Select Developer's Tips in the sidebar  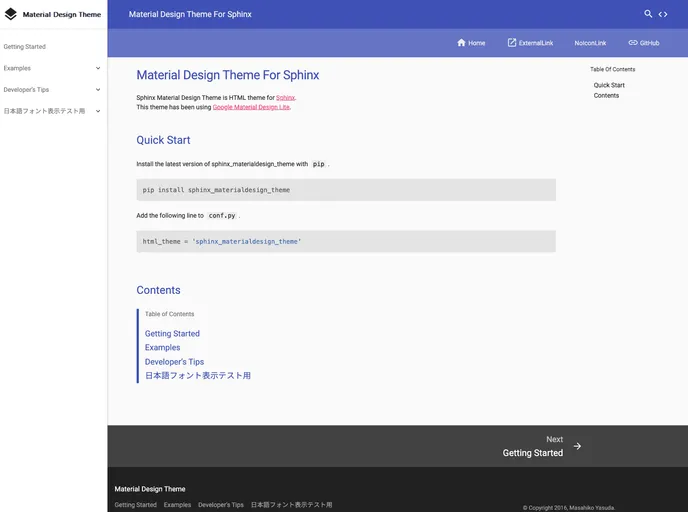click(26, 90)
